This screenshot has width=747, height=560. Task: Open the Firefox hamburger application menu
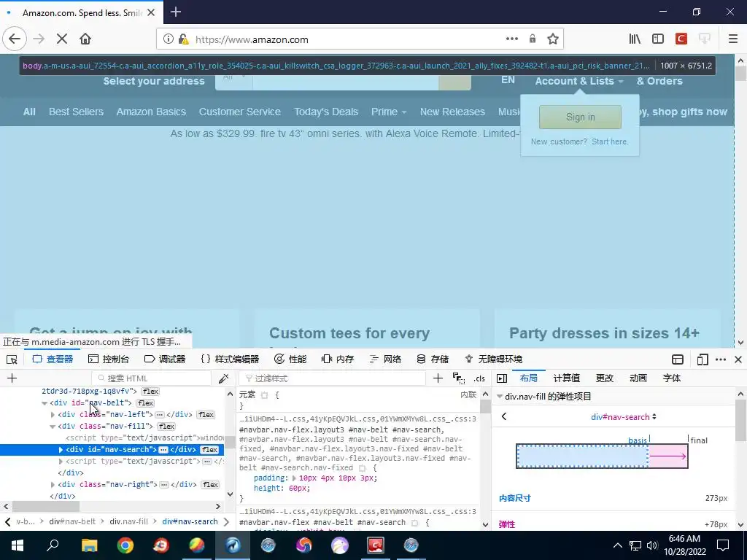[x=733, y=39]
